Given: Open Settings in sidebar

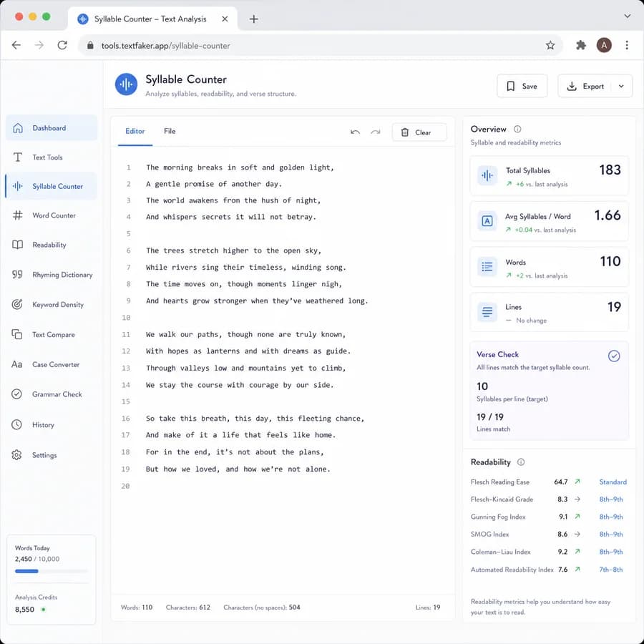Looking at the screenshot, I should coord(52,455).
